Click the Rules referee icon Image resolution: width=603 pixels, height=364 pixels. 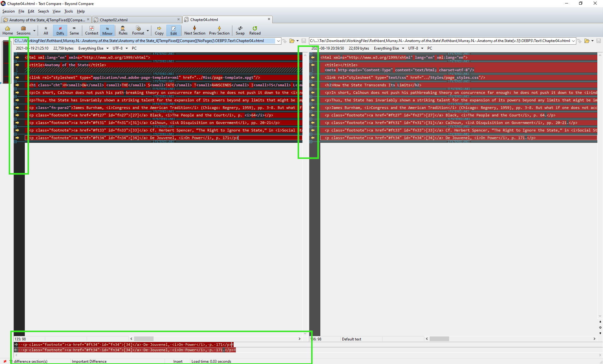pos(123,30)
